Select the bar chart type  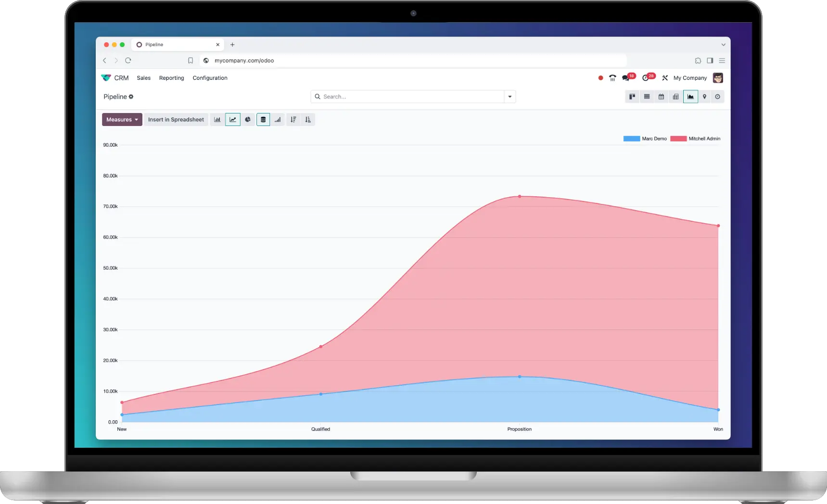[217, 120]
